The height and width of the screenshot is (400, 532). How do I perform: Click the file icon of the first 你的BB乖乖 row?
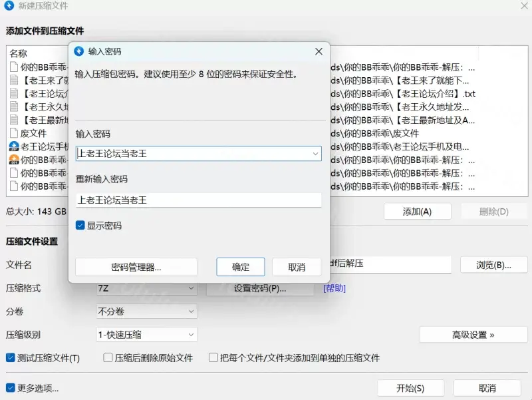(14, 67)
